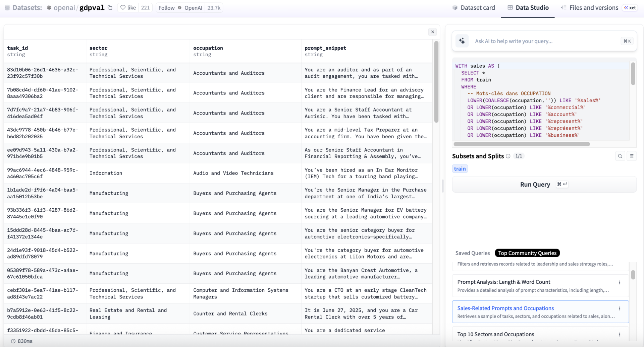
Task: Open the Files and versions tab
Action: coord(589,8)
